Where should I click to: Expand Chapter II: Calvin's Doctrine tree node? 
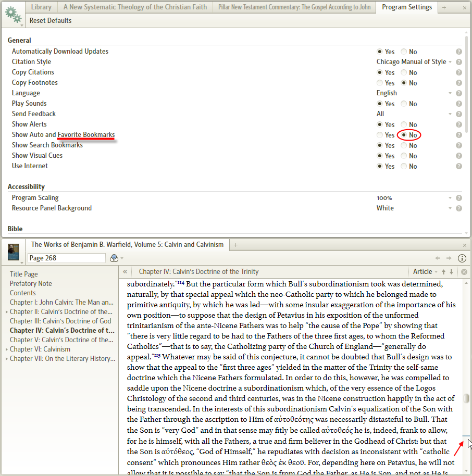pyautogui.click(x=7, y=312)
